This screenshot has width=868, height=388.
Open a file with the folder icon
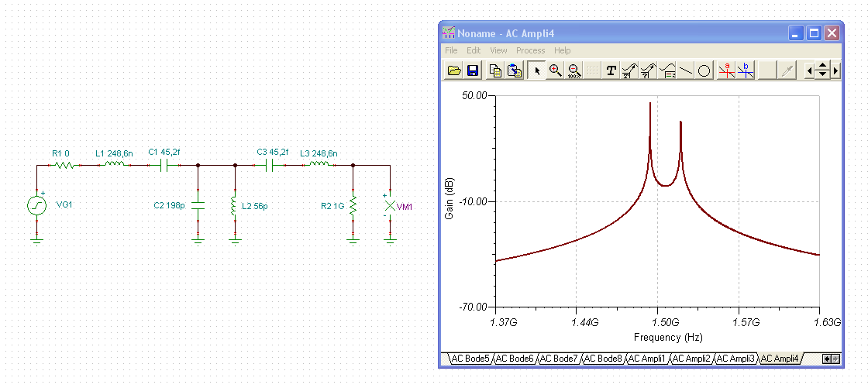click(x=454, y=70)
